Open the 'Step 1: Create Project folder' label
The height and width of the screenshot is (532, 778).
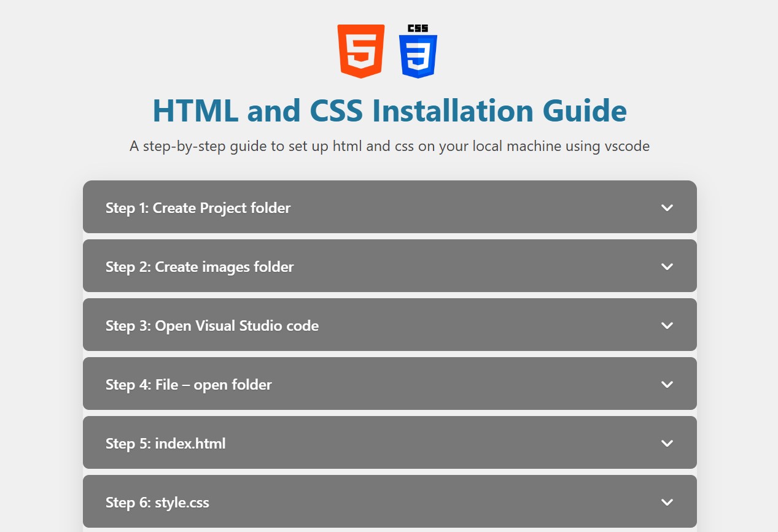[198, 208]
